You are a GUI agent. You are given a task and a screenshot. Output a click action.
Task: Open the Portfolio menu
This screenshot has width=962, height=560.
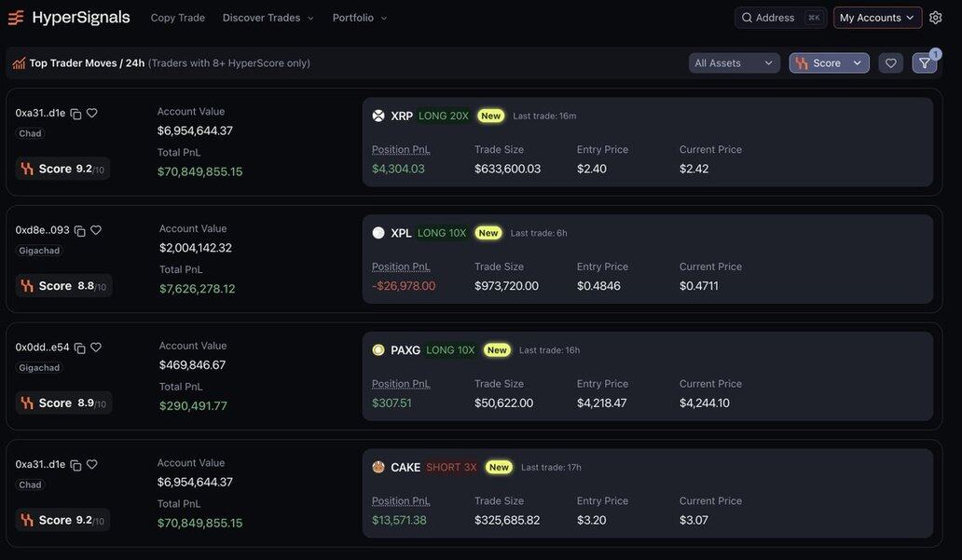point(360,18)
